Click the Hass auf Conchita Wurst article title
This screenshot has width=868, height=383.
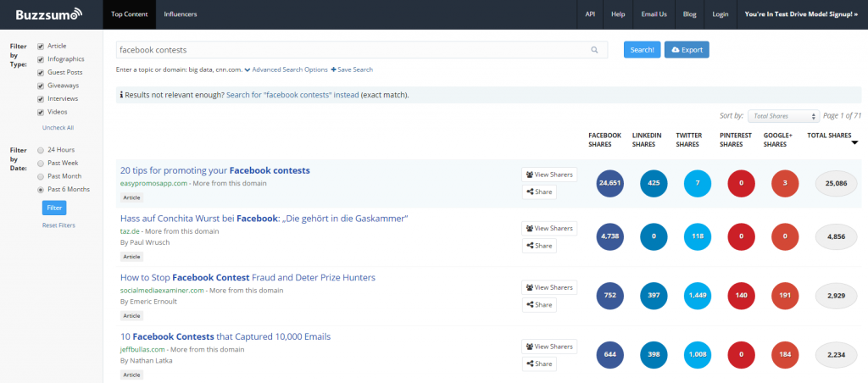click(x=264, y=219)
